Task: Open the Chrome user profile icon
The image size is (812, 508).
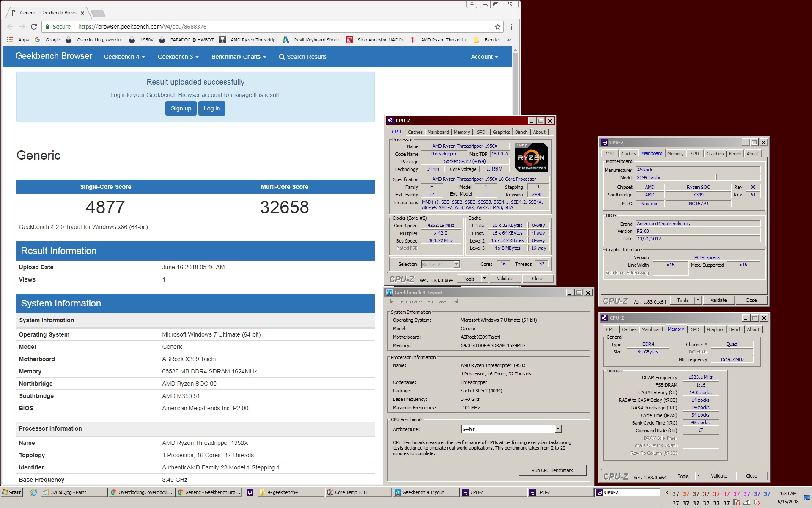Action: click(472, 4)
